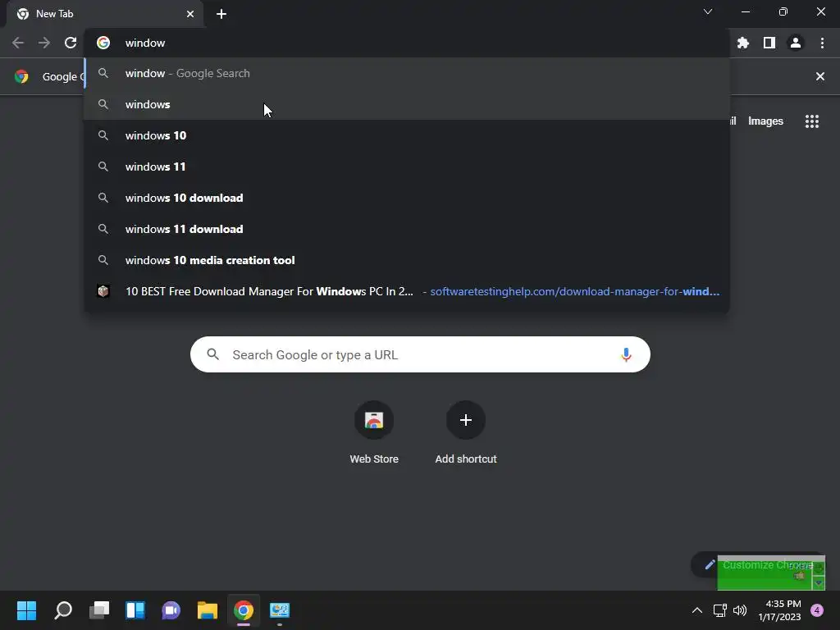Open Chrome's three-dot menu
The height and width of the screenshot is (630, 840).
click(x=822, y=43)
